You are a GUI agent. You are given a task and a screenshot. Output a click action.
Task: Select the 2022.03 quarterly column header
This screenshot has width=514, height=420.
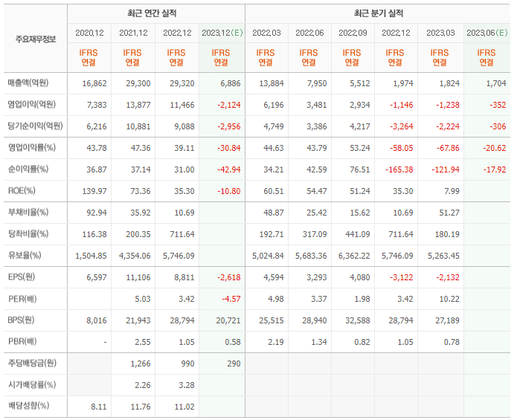(266, 33)
